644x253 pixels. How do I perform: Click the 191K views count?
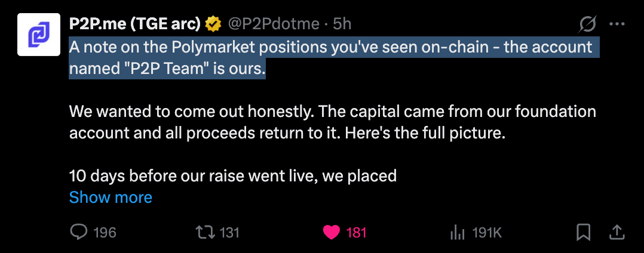486,232
